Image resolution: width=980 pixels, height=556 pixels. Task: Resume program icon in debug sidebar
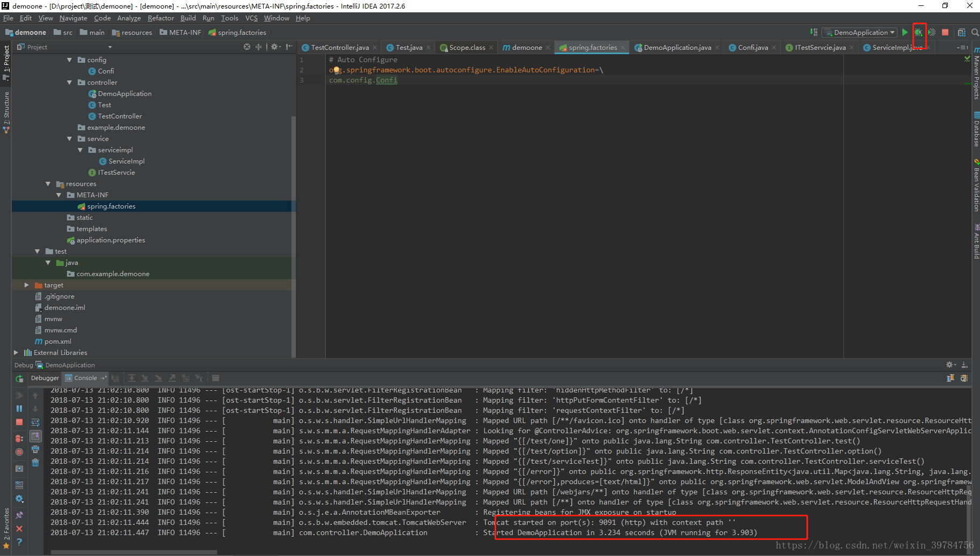[19, 395]
